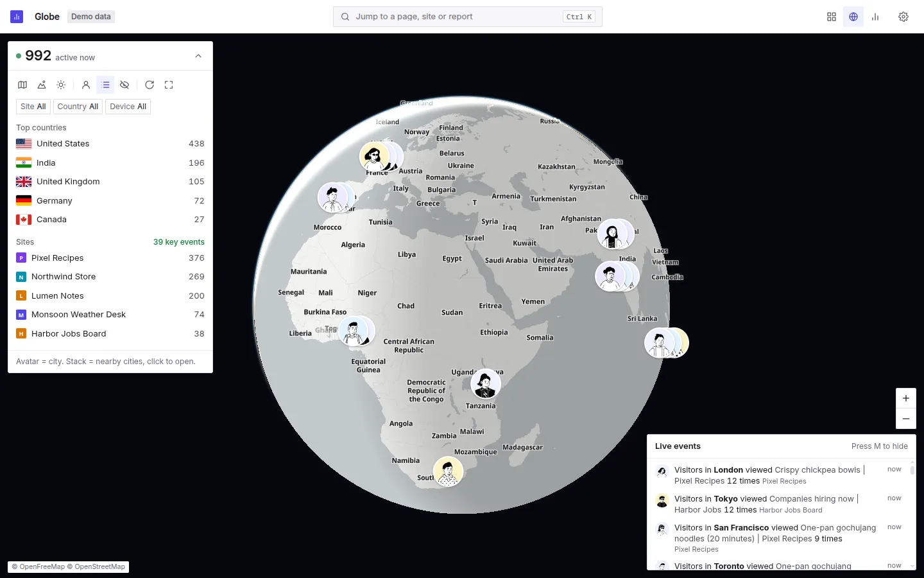The height and width of the screenshot is (578, 924).
Task: Click the San Francisco live event entry
Action: [x=779, y=538]
